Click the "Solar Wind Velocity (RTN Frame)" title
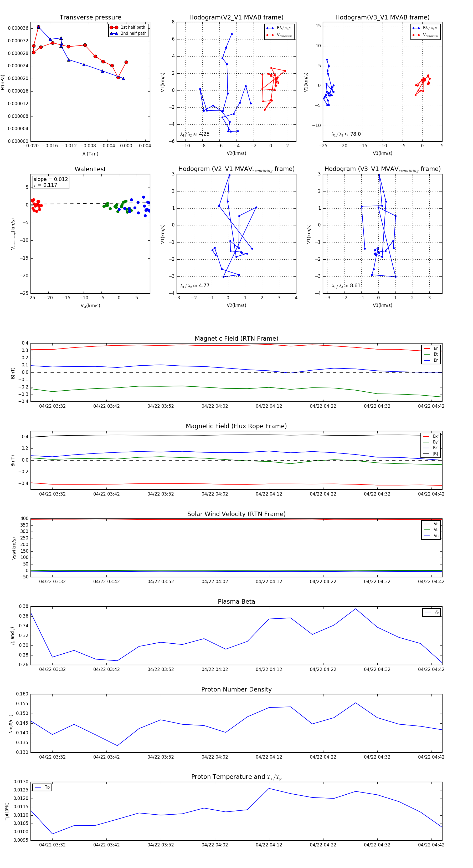473x868 pixels. click(x=236, y=514)
